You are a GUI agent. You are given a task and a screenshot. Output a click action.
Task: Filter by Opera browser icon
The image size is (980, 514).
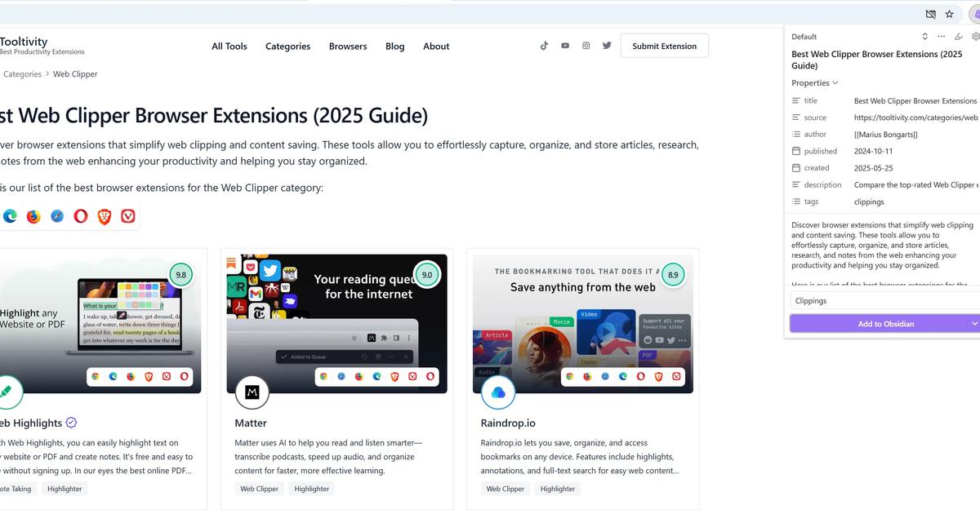81,216
